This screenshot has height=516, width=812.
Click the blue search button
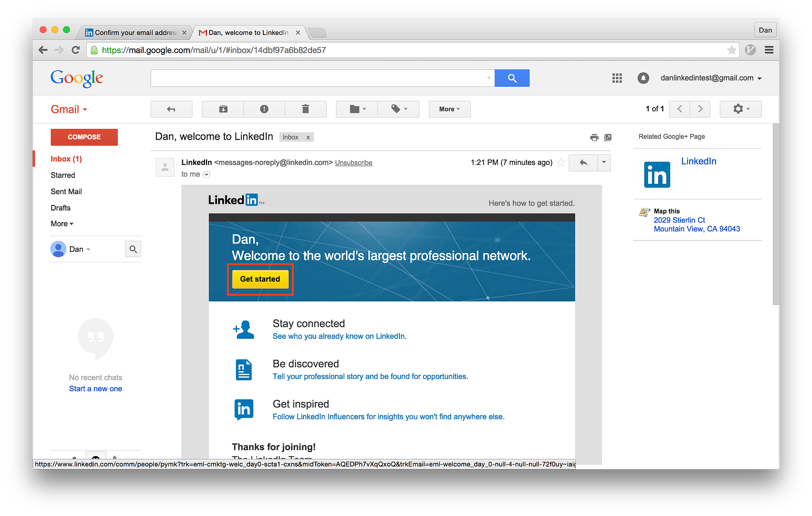coord(512,78)
